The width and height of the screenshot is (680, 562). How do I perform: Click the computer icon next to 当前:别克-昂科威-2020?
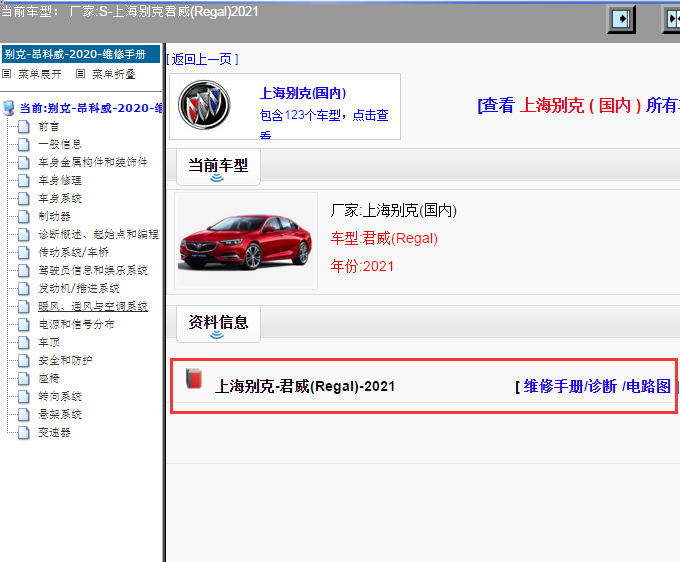[8, 108]
